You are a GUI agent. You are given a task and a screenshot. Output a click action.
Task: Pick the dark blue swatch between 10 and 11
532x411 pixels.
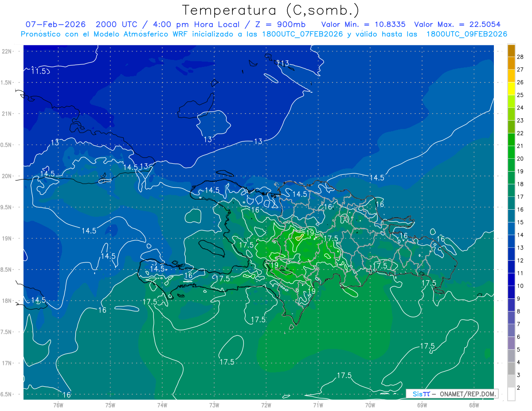[x=511, y=279]
